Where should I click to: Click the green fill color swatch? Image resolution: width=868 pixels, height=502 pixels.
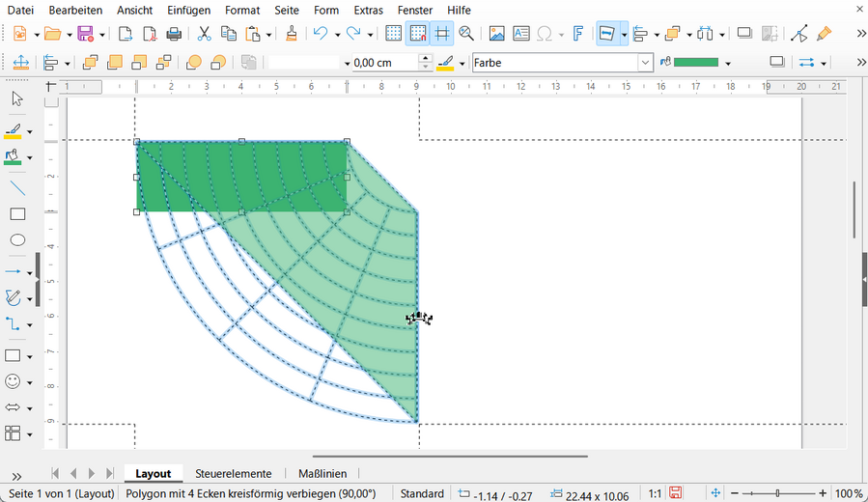tap(695, 63)
